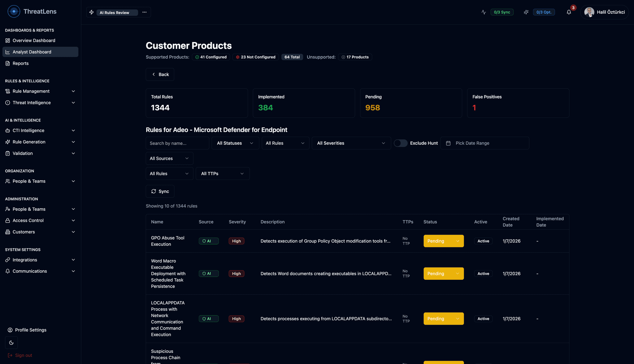Open the Integrations menu item
This screenshot has width=634, height=364.
pyautogui.click(x=40, y=260)
